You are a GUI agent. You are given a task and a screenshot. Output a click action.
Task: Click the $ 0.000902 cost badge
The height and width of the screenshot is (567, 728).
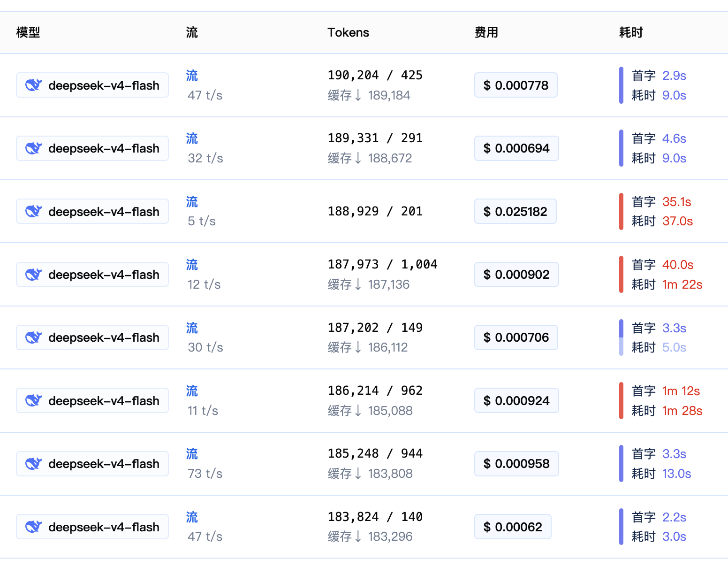pyautogui.click(x=516, y=274)
